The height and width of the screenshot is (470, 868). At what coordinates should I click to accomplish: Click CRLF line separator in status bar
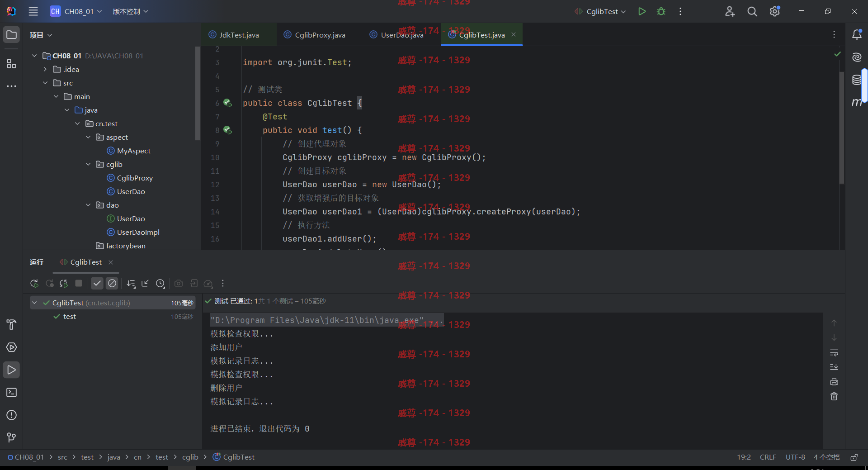768,457
